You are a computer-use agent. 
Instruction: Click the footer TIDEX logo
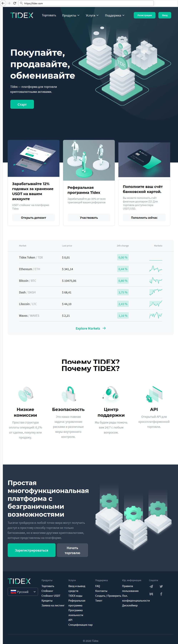pos(19,581)
